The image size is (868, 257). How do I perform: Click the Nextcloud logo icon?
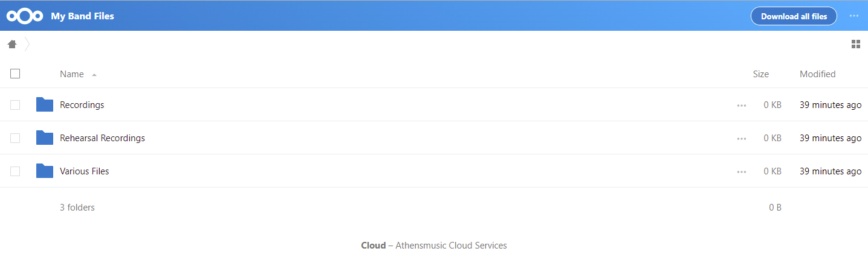[x=25, y=16]
